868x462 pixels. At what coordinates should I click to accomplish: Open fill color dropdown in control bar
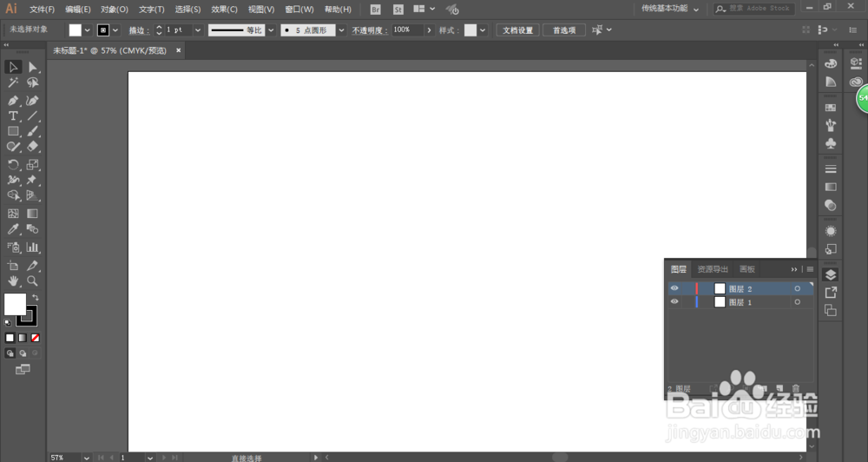click(x=88, y=30)
